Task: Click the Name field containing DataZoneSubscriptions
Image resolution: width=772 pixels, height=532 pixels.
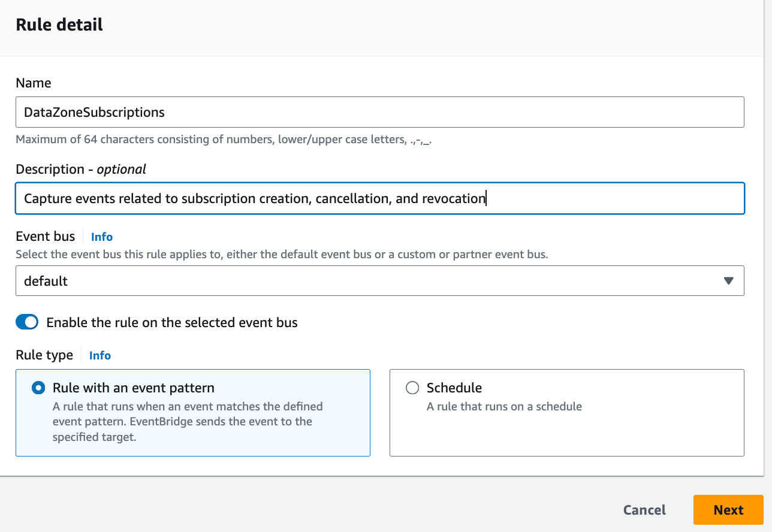Action: (x=379, y=112)
